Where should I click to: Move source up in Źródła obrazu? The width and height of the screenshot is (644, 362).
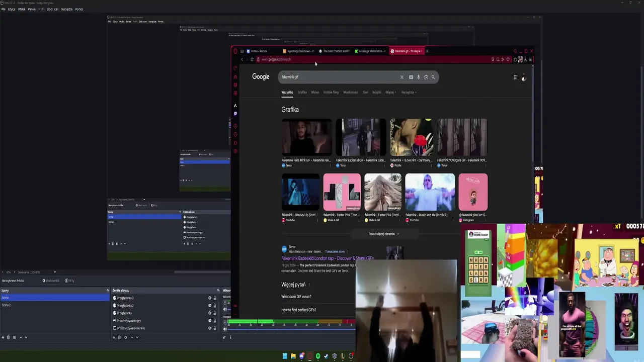tap(132, 337)
